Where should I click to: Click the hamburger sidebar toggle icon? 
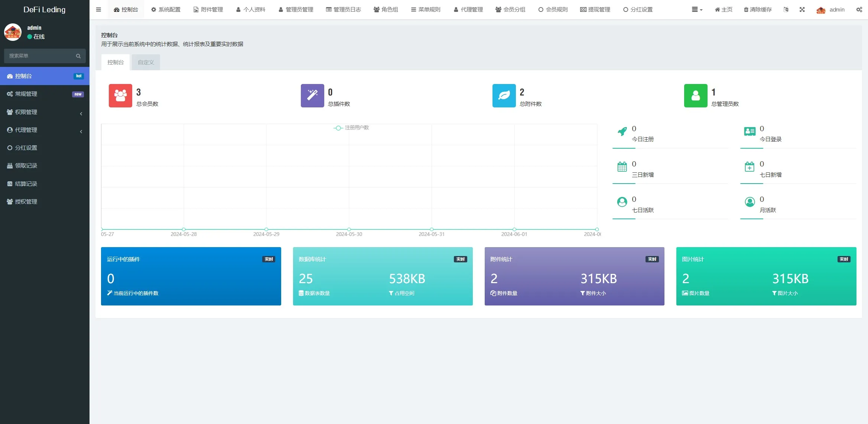coord(98,10)
